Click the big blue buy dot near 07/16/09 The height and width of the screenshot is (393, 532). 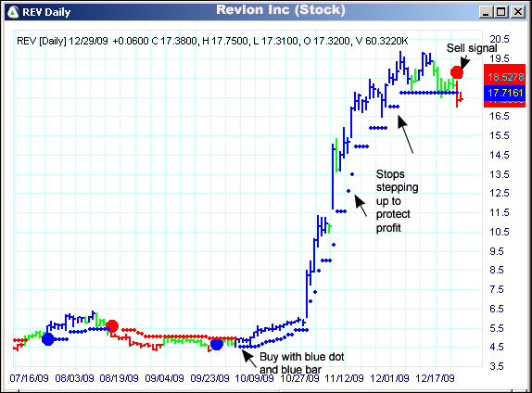[48, 339]
